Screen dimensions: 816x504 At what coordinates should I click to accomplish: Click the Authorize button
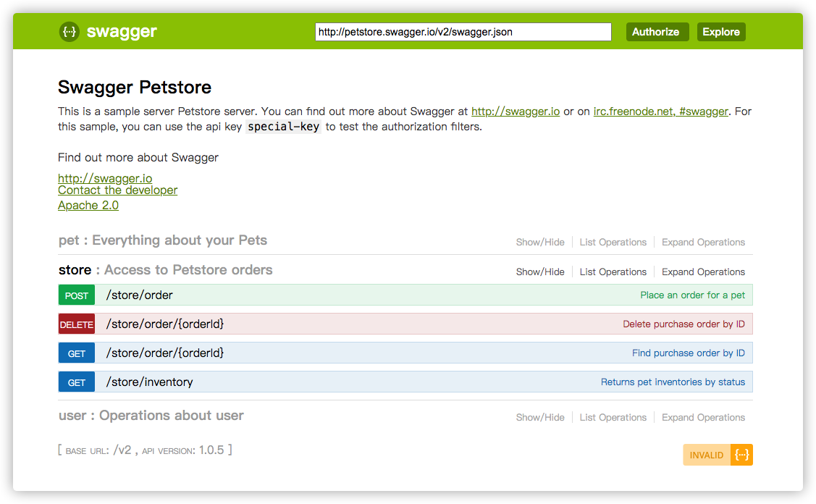(656, 32)
